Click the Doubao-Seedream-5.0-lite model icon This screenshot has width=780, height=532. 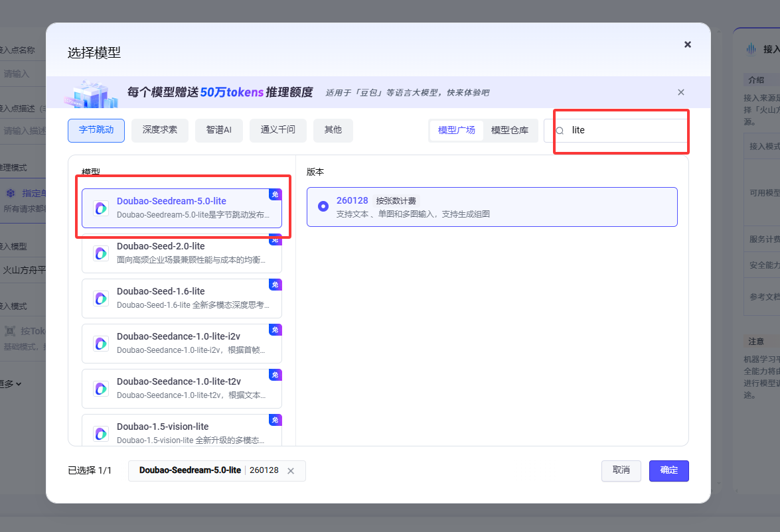[101, 208]
